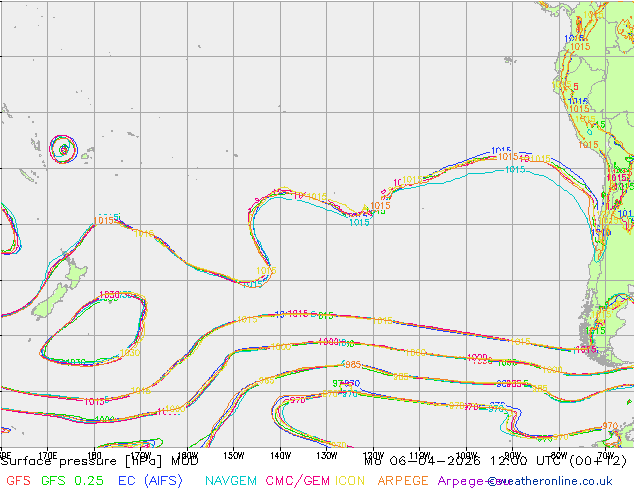634x490 pixels.
Task: Click the 110W longitude axis label
Action: click(420, 456)
